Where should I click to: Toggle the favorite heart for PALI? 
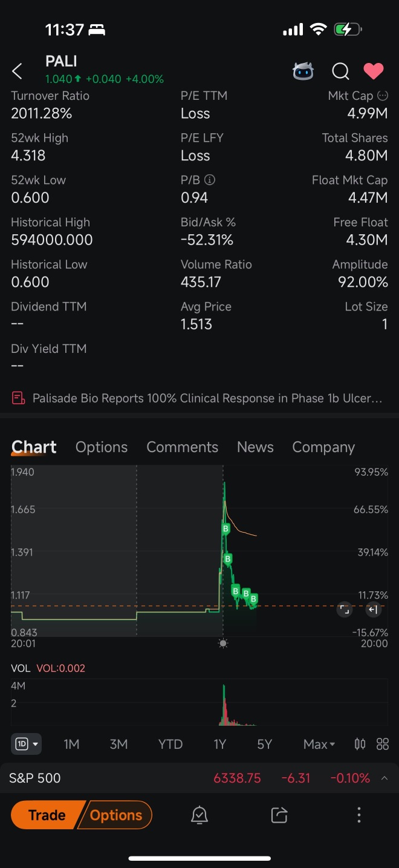[374, 71]
